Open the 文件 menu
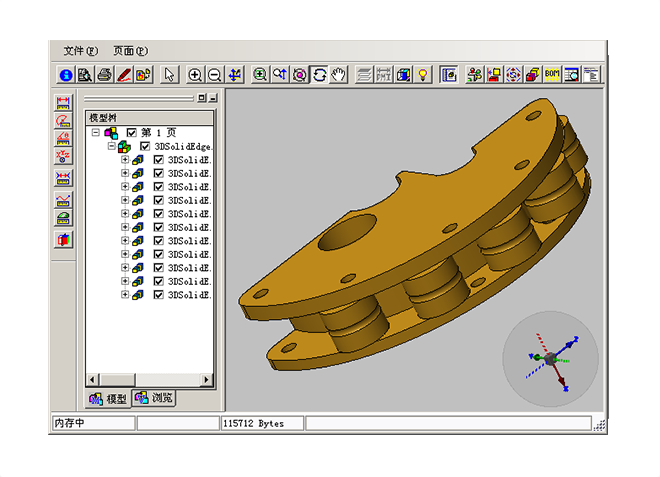This screenshot has height=477, width=660. click(x=81, y=50)
